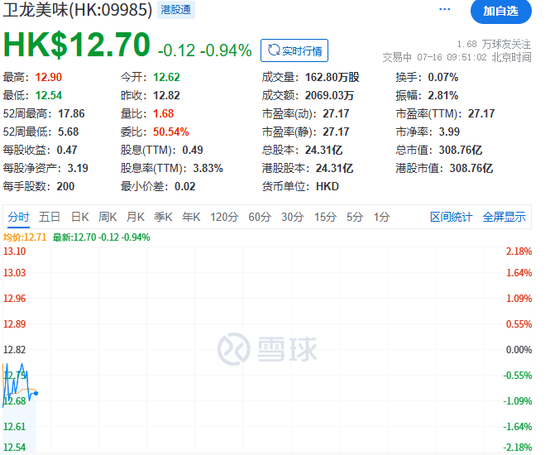
Task: Select the 60分 interval tab
Action: [x=260, y=217]
